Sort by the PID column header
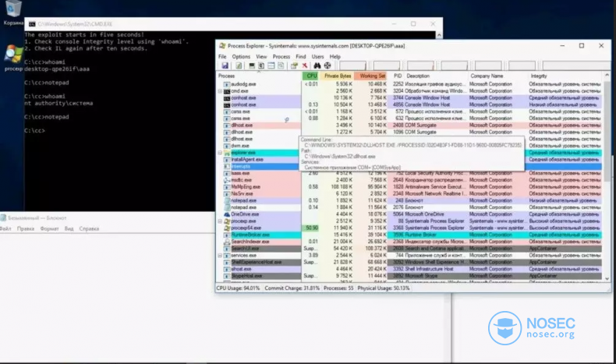This screenshot has height=364, width=616. point(397,76)
